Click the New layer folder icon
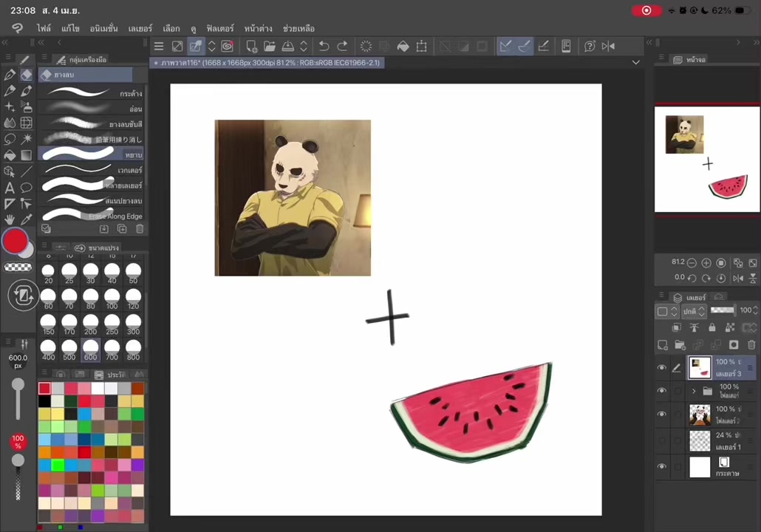The width and height of the screenshot is (761, 532). pos(680,345)
